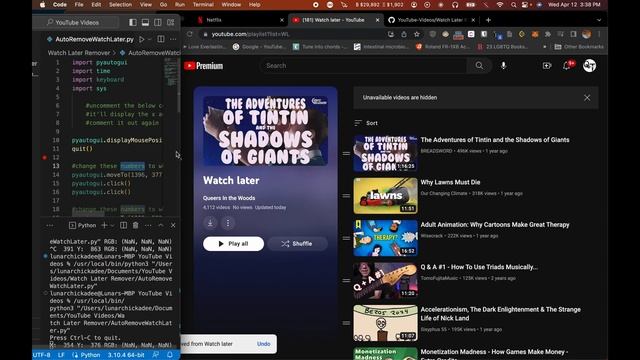Close the terminal panel
This screenshot has height=360, width=640.
coord(173,225)
